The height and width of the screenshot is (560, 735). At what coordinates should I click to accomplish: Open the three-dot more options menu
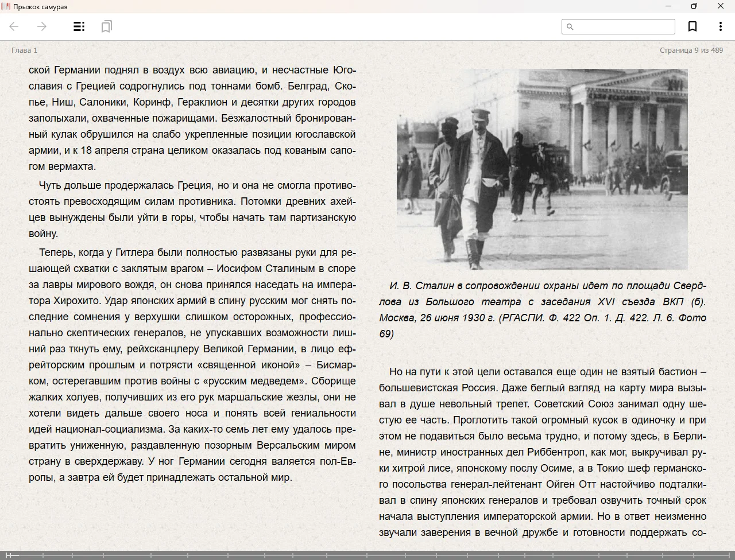(720, 26)
